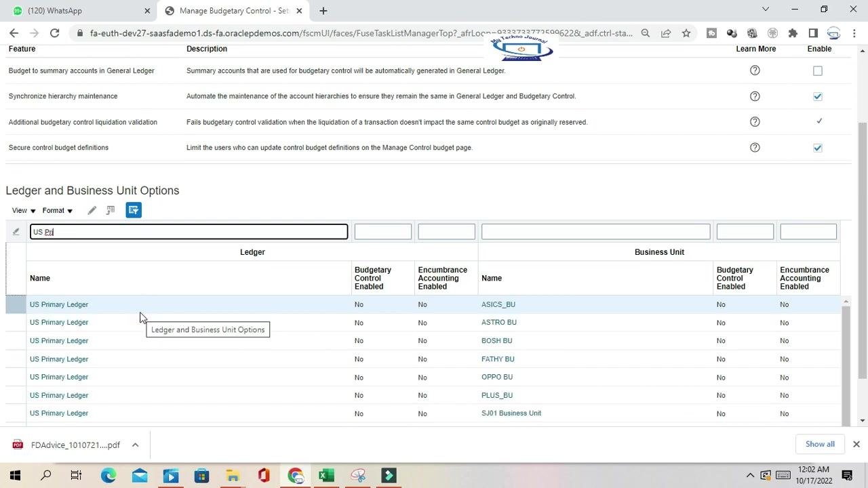The height and width of the screenshot is (488, 868).
Task: Open a new browser tab
Action: pyautogui.click(x=323, y=11)
